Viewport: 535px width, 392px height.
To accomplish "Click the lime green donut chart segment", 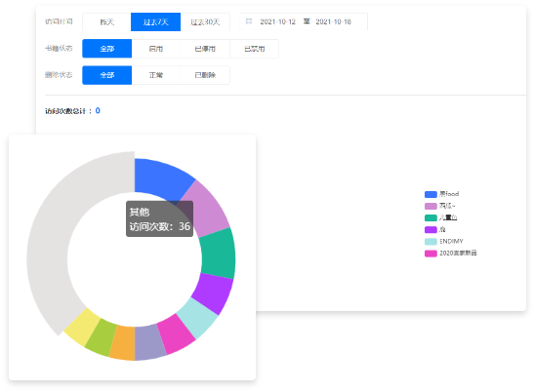I will click(x=102, y=336).
